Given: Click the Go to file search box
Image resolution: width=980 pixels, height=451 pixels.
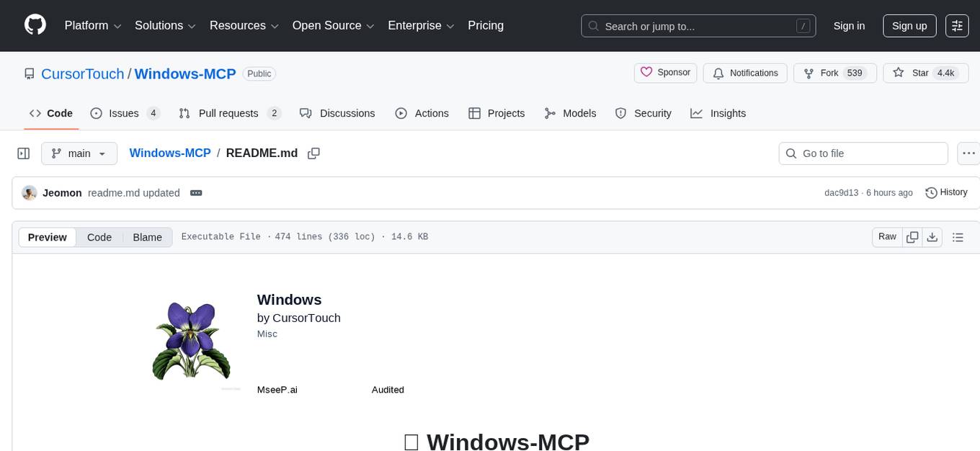Looking at the screenshot, I should (863, 153).
